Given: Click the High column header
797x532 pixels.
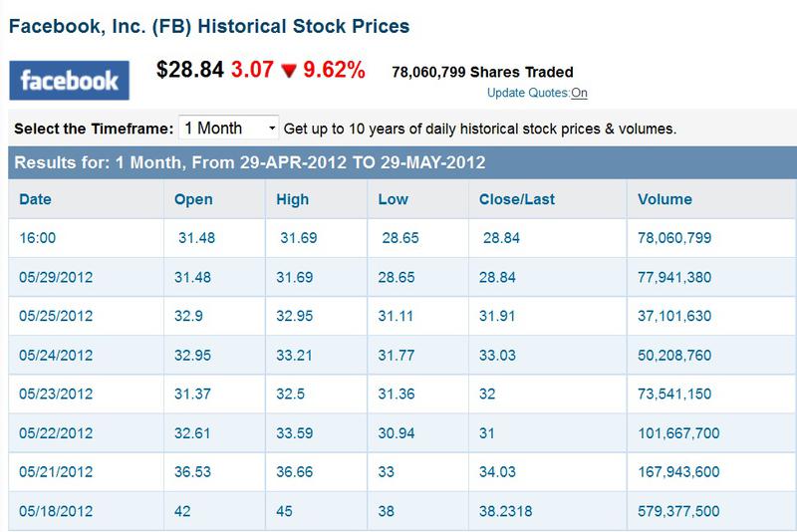Looking at the screenshot, I should pos(292,199).
